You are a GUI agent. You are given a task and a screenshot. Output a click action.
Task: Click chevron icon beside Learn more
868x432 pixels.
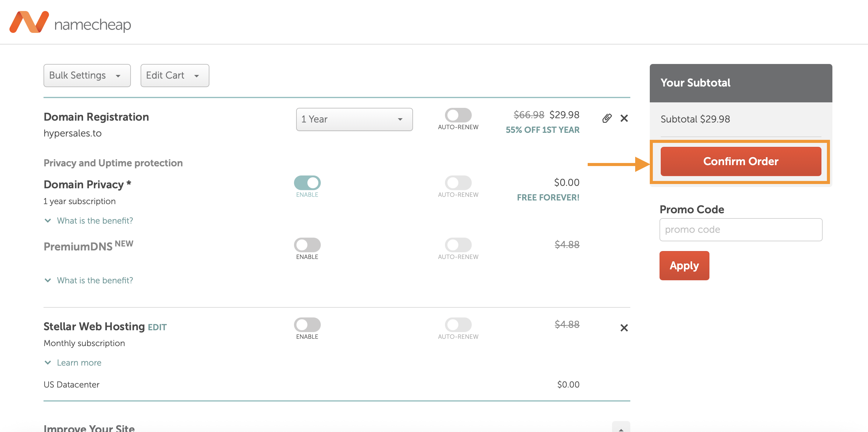tap(48, 363)
